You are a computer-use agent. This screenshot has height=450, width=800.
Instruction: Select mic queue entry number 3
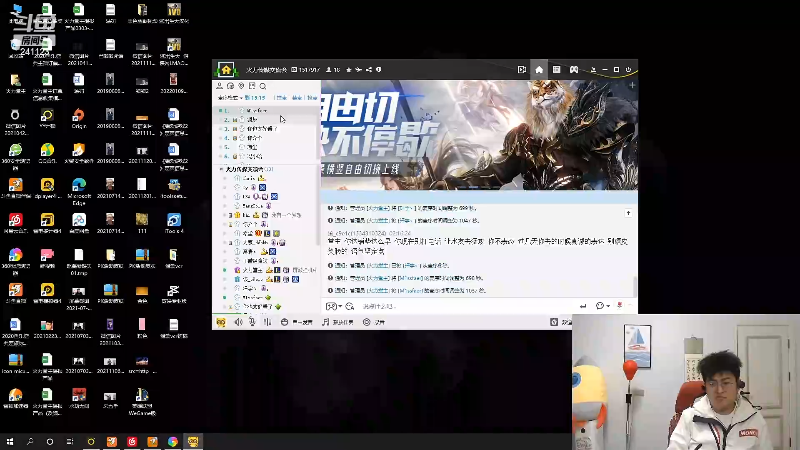click(x=266, y=129)
